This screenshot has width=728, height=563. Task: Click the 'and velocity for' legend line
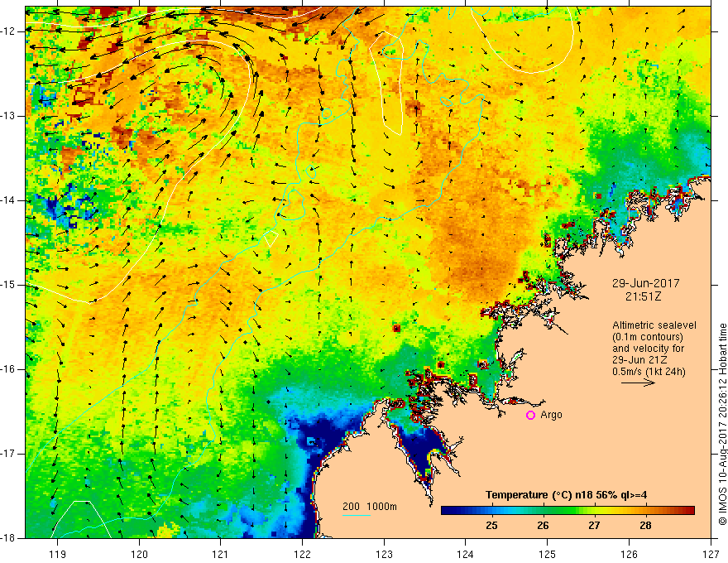648,349
